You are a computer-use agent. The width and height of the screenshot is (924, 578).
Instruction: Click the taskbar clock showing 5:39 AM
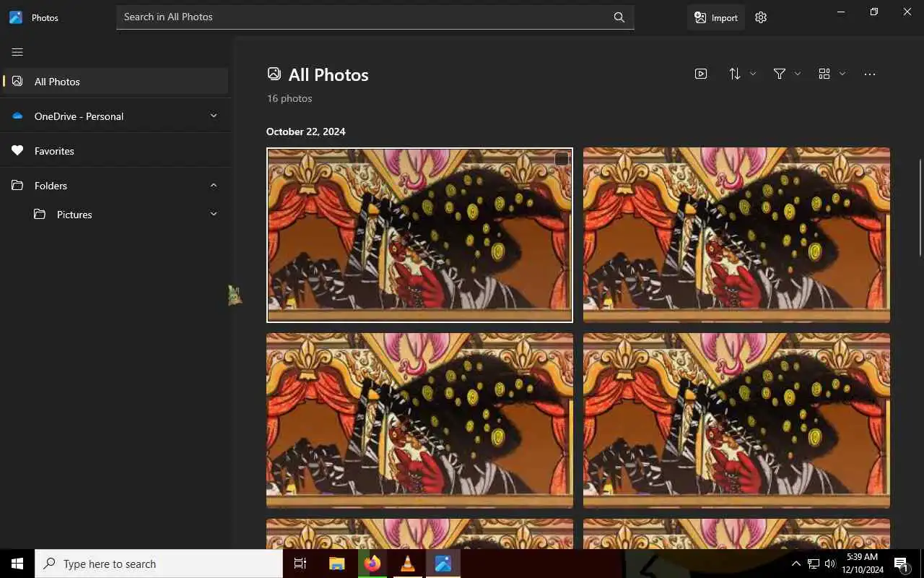861,564
